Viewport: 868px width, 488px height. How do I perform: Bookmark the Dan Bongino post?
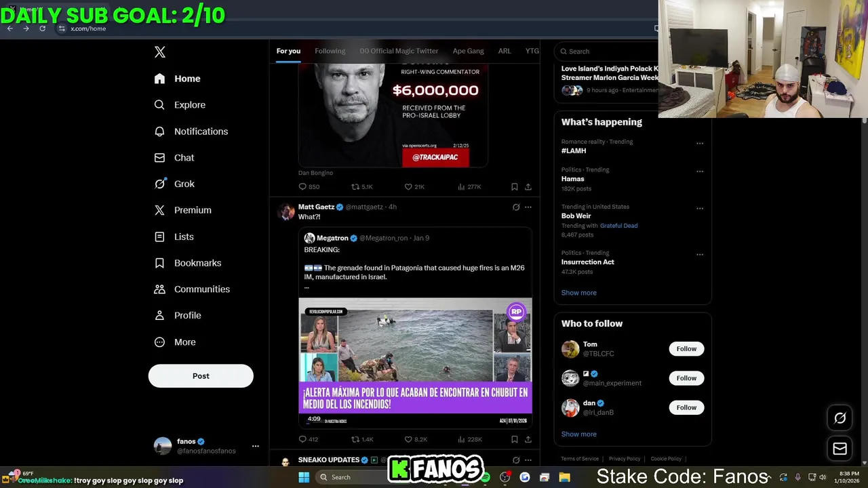point(514,186)
